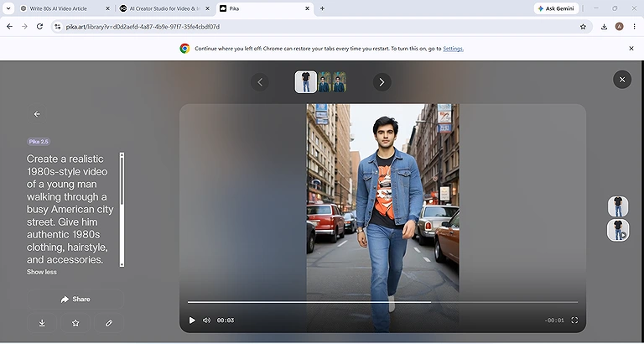The image size is (644, 344).
Task: Click Ask Gemini button
Action: pos(556,8)
